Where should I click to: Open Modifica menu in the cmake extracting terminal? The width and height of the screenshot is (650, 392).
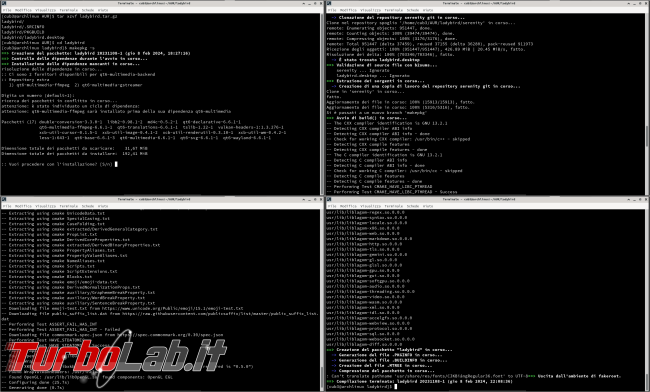[23, 206]
